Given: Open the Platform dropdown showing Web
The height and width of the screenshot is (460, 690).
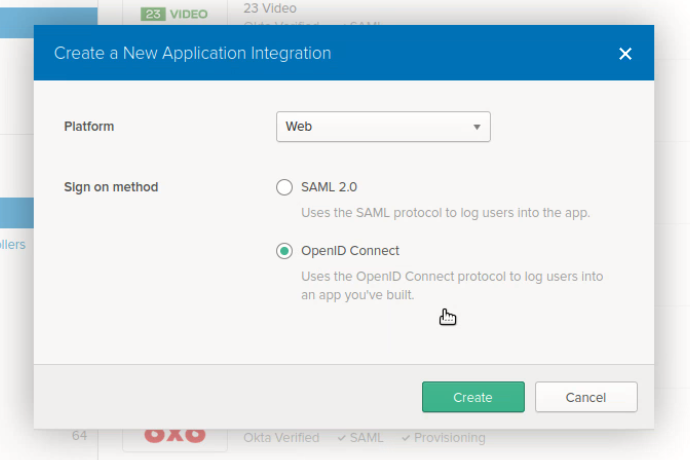Looking at the screenshot, I should click(x=383, y=127).
